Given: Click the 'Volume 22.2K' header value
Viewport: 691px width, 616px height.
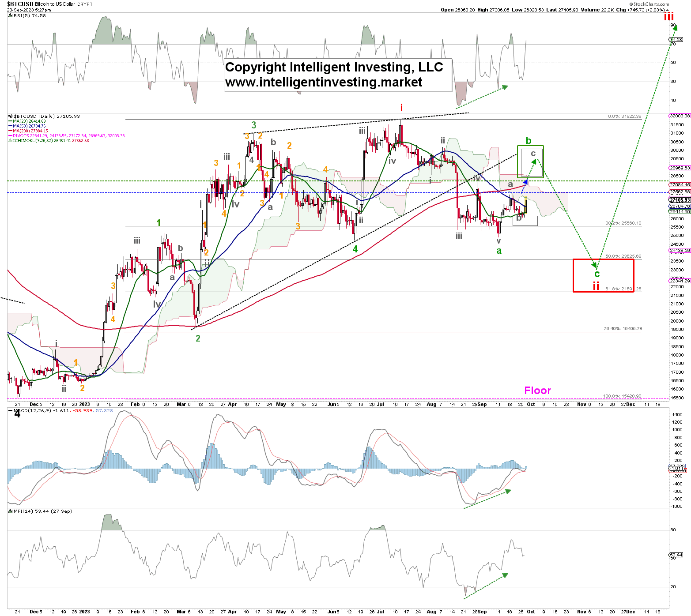Looking at the screenshot, I should [x=597, y=10].
